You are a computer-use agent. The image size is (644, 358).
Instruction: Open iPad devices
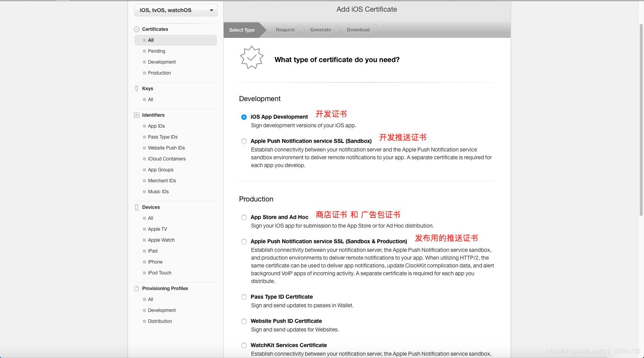coord(153,251)
